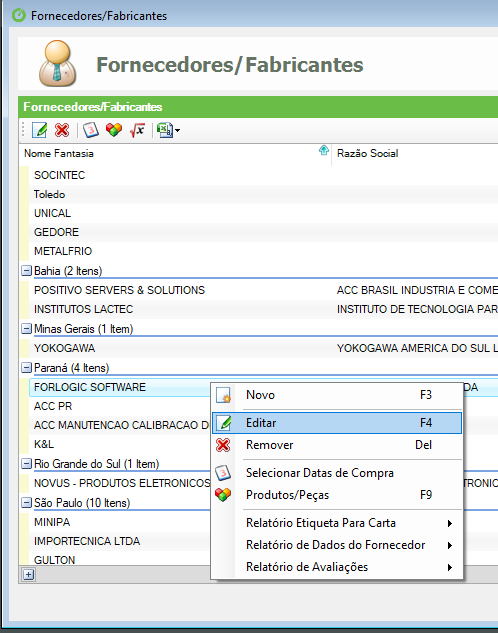Sort by Nome Fantasia column header

coord(175,153)
